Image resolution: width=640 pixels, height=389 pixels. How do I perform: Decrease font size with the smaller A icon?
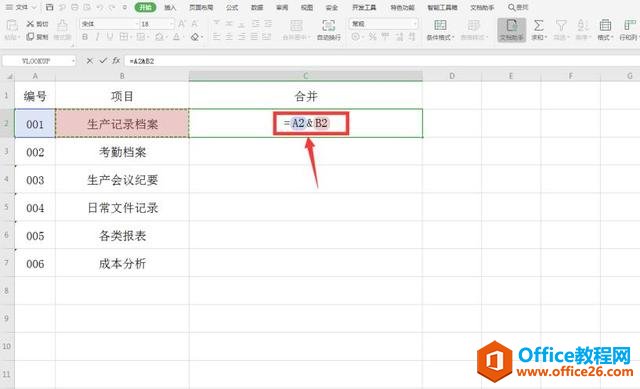pyautogui.click(x=195, y=24)
